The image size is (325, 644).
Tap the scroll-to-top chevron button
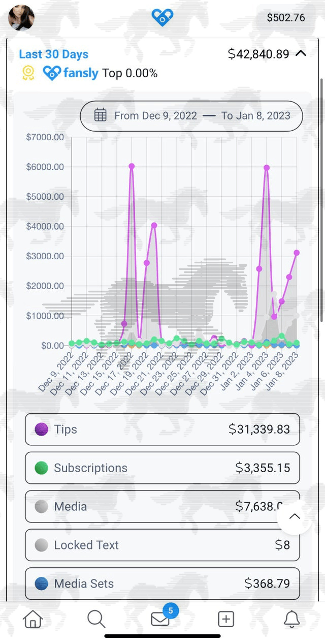coord(295,516)
